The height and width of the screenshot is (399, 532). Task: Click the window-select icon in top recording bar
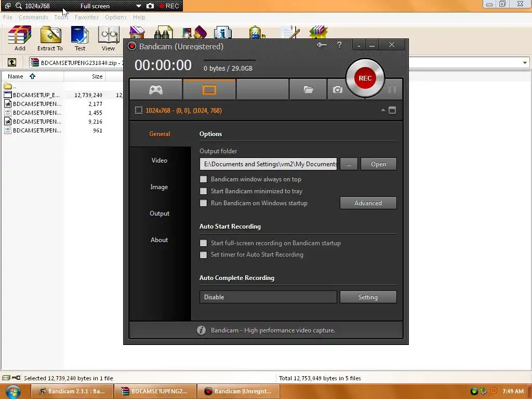tap(7, 6)
